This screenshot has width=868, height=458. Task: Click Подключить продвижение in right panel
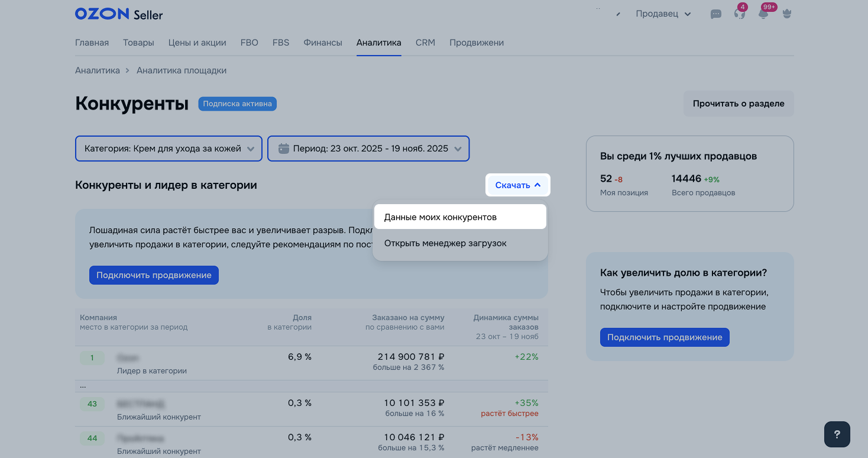coord(664,337)
